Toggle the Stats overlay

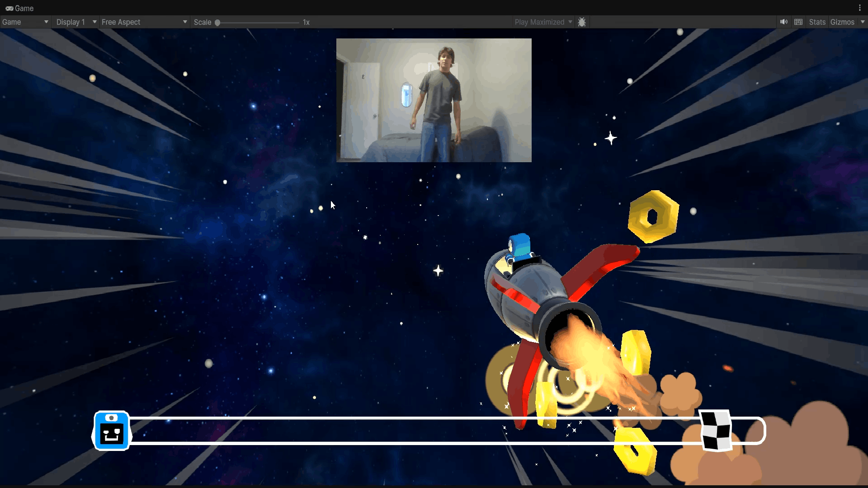[x=817, y=22]
